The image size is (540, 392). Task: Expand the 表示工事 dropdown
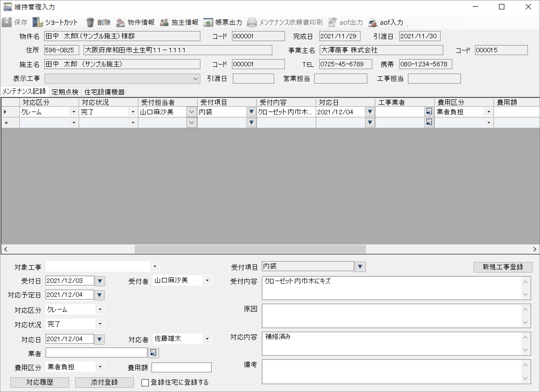pyautogui.click(x=195, y=79)
